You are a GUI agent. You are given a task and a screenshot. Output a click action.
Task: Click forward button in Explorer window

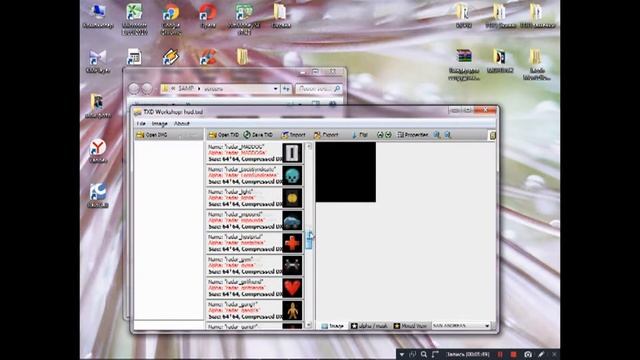point(147,88)
